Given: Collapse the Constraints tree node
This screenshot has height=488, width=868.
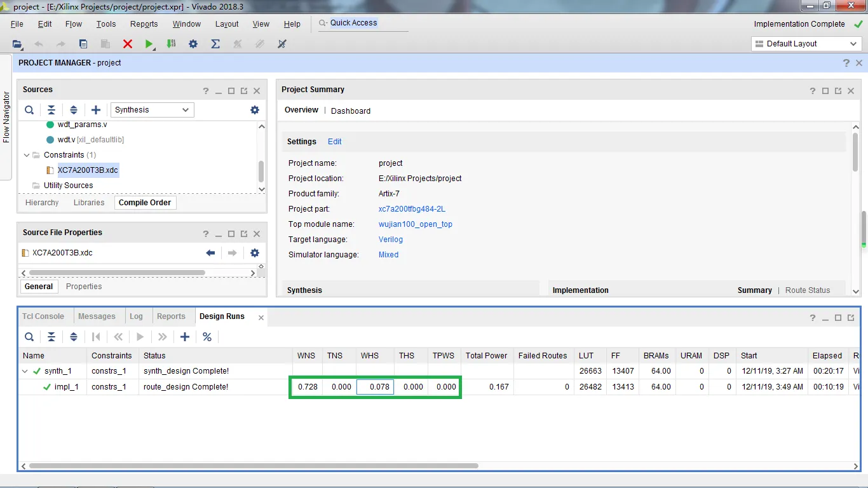Looking at the screenshot, I should [x=26, y=155].
